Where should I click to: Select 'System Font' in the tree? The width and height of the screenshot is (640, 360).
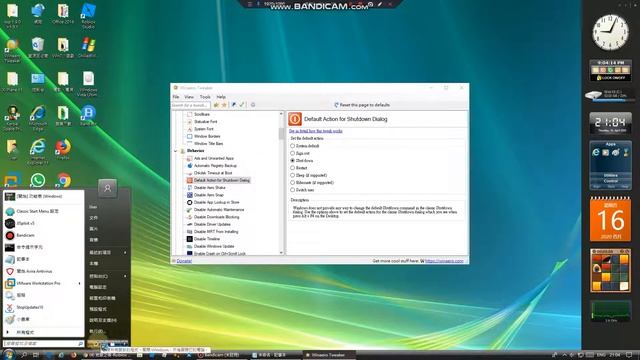[203, 129]
